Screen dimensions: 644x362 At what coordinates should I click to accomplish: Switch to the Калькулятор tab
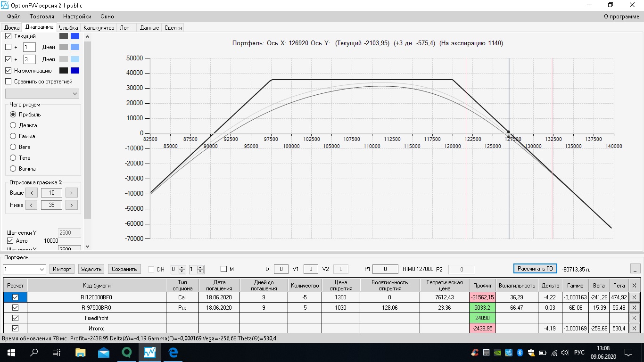tap(99, 28)
